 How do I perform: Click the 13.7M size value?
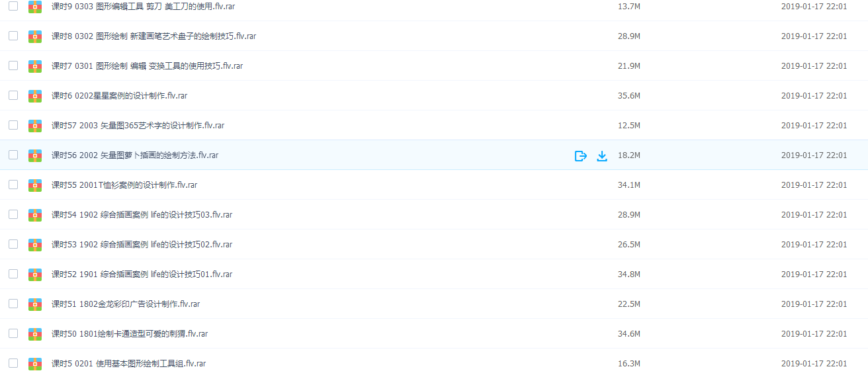pyautogui.click(x=629, y=7)
